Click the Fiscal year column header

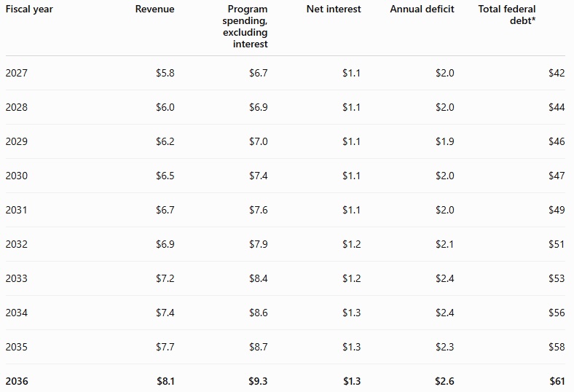(x=29, y=9)
